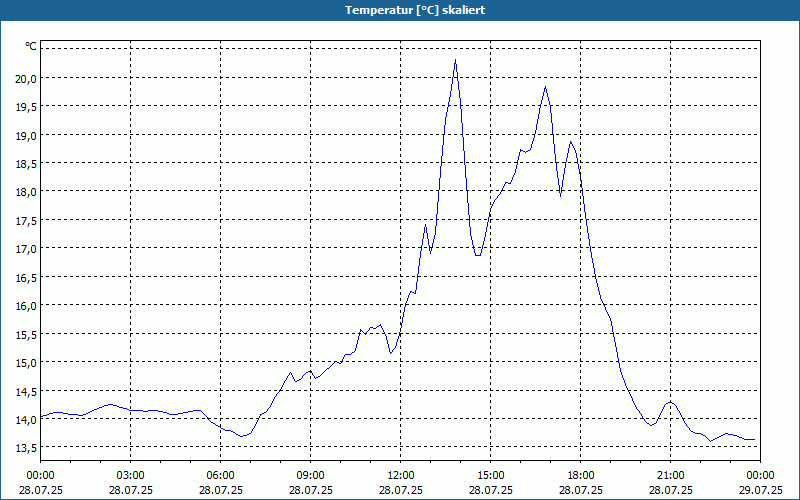
Task: Select the 09:00 time label
Action: click(x=310, y=476)
